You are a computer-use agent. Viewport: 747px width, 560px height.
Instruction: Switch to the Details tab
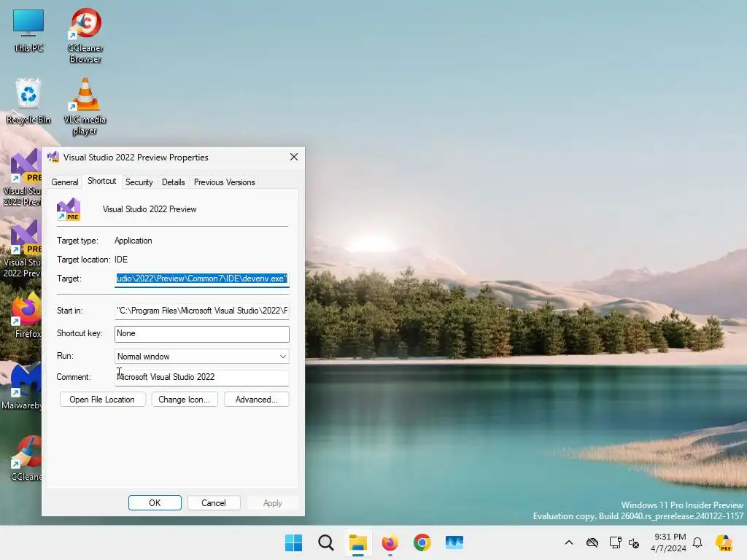173,182
